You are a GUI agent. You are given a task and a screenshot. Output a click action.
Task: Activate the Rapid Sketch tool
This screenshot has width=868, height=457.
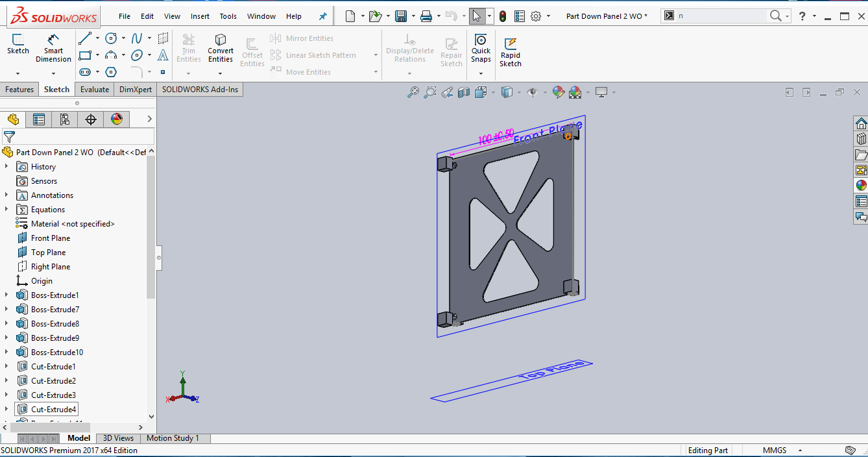tap(511, 52)
